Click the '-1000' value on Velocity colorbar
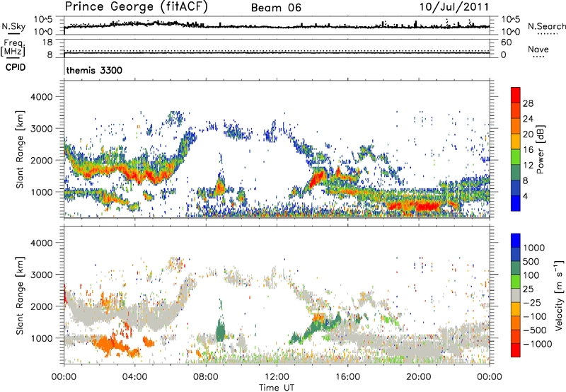This screenshot has height=392, width=566. (538, 344)
